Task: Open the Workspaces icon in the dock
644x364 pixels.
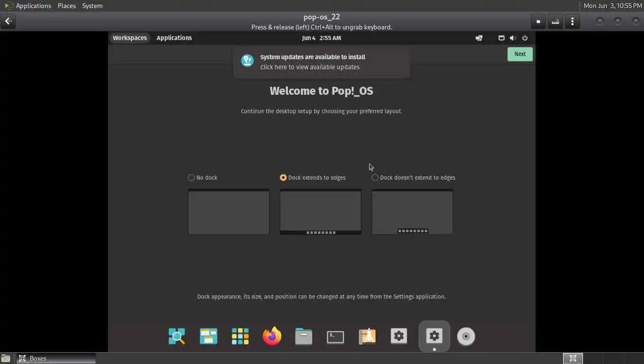Action: coord(208,337)
